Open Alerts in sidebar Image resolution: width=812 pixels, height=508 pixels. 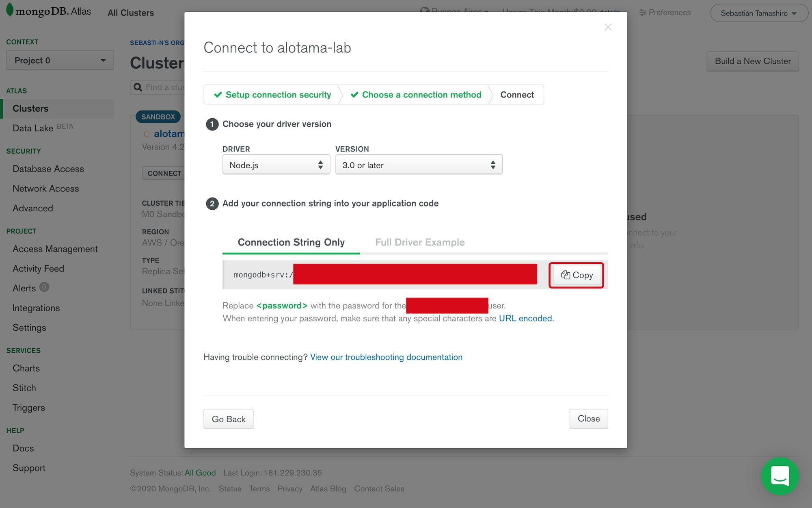pyautogui.click(x=24, y=288)
